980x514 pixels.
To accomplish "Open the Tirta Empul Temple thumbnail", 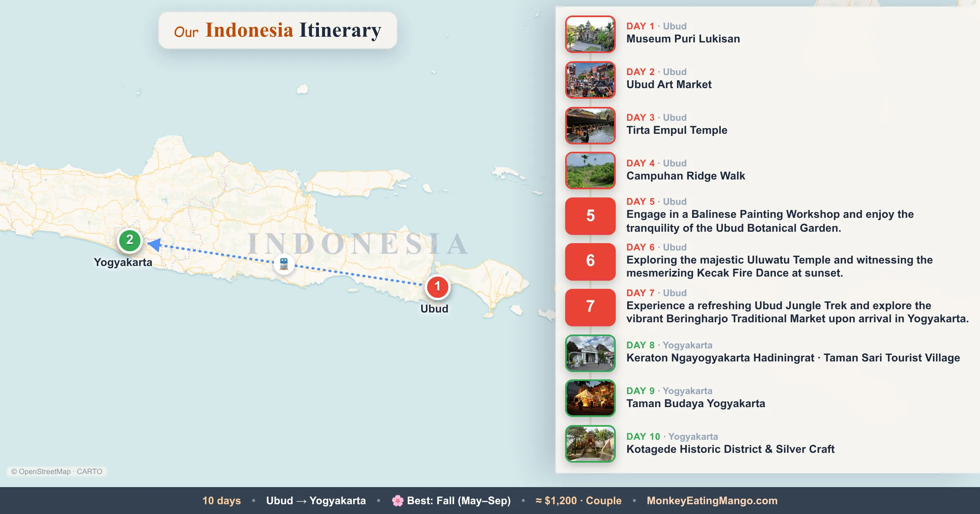I will tap(590, 126).
